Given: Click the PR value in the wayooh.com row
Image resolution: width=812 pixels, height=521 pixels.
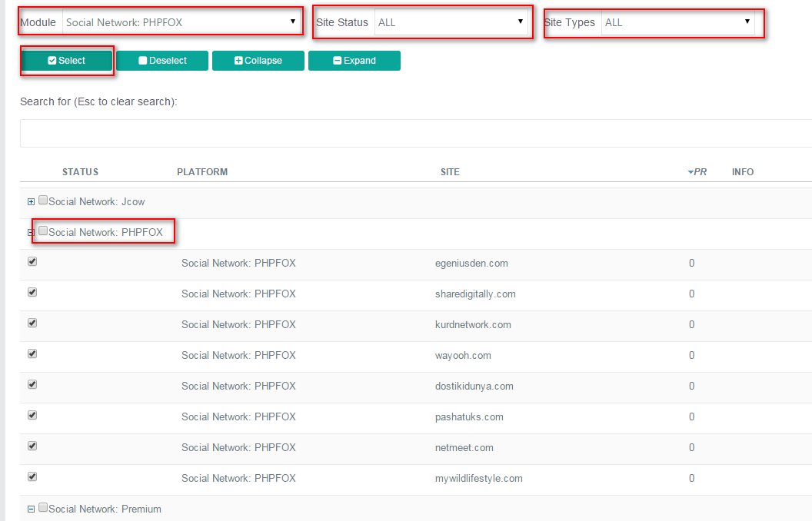Looking at the screenshot, I should point(691,356).
